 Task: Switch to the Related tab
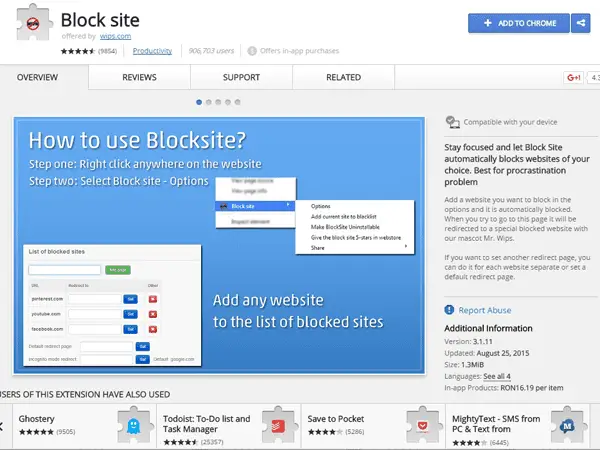pyautogui.click(x=344, y=77)
